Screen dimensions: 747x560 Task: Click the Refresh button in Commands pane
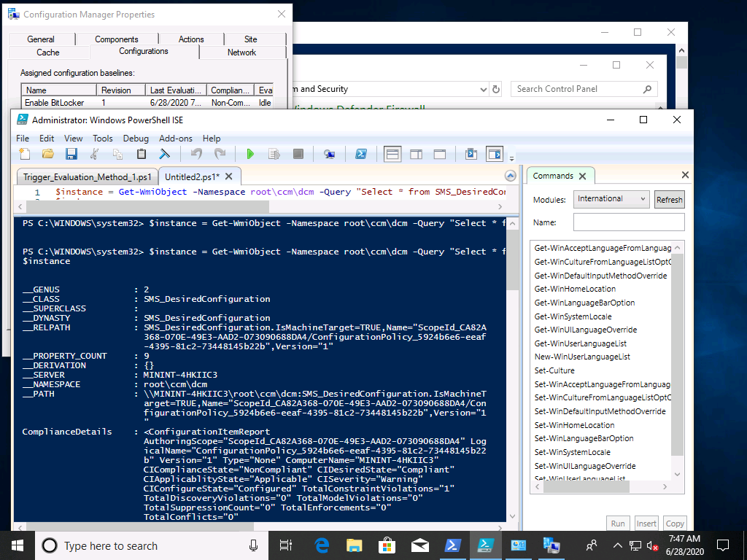(x=670, y=200)
